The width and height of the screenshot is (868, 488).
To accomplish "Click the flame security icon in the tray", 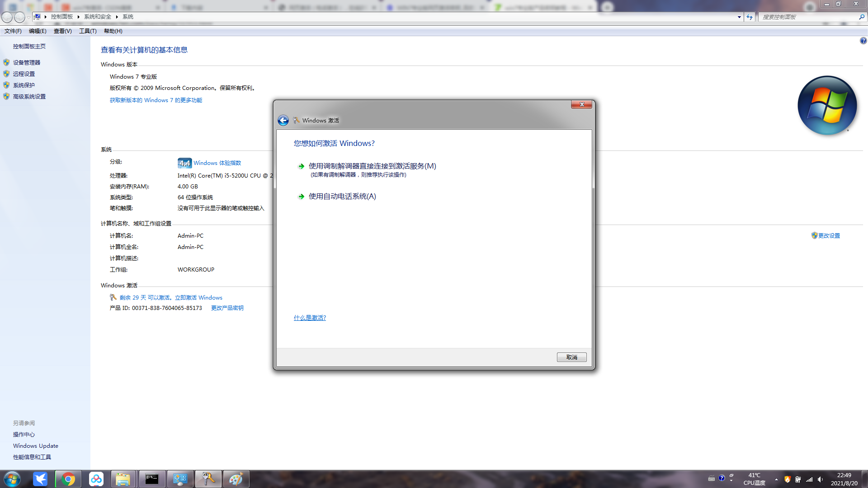I will pos(788,479).
